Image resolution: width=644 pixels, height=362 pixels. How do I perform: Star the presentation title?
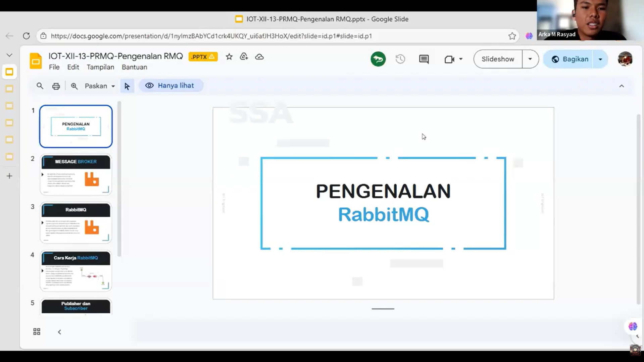pos(229,57)
